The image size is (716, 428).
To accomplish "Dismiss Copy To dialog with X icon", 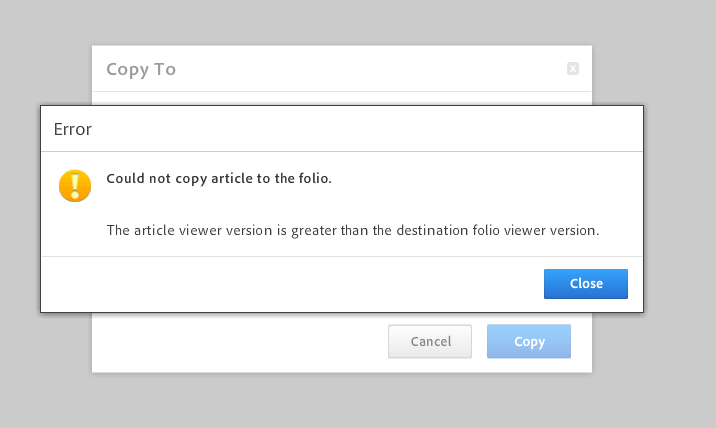I will click(x=573, y=69).
